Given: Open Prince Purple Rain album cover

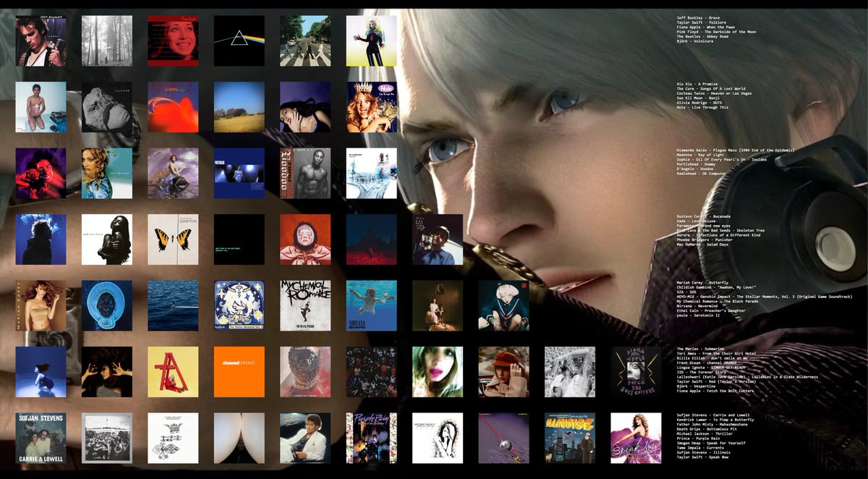Looking at the screenshot, I should coord(372,438).
